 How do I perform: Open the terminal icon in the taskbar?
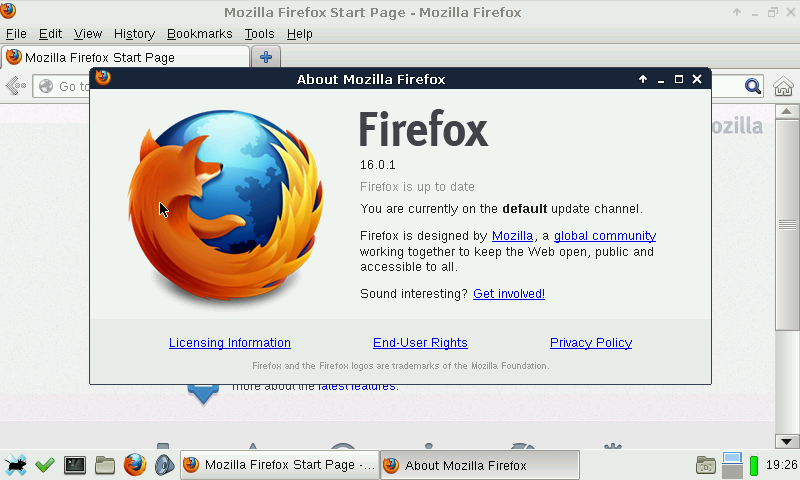coord(75,465)
